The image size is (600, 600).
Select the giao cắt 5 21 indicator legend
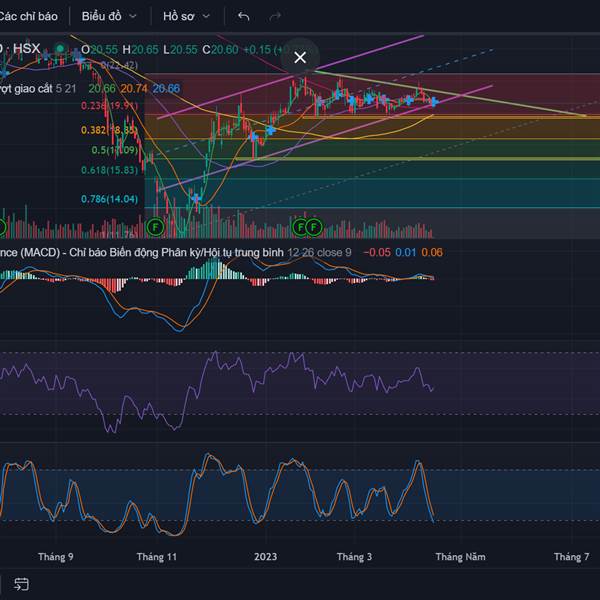pos(38,89)
